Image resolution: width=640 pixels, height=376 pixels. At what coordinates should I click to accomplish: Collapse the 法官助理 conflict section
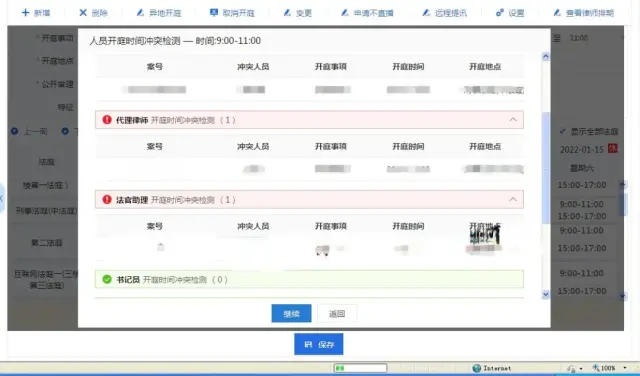click(513, 200)
